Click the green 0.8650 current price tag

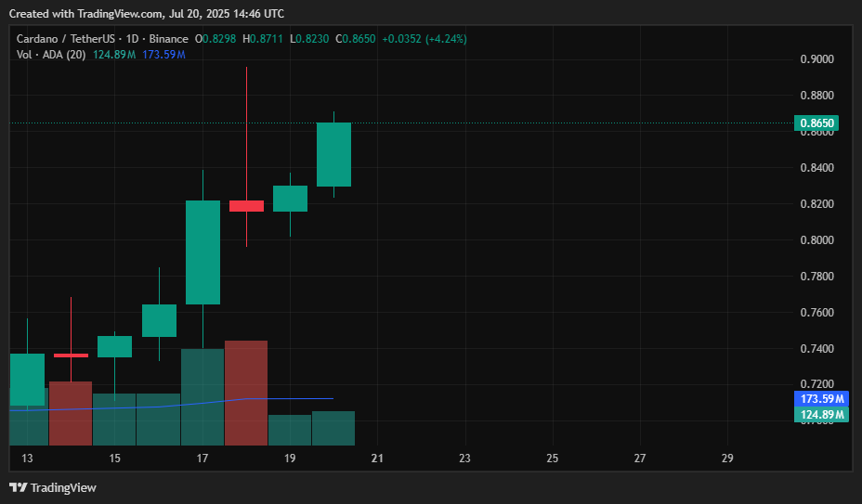coord(816,123)
